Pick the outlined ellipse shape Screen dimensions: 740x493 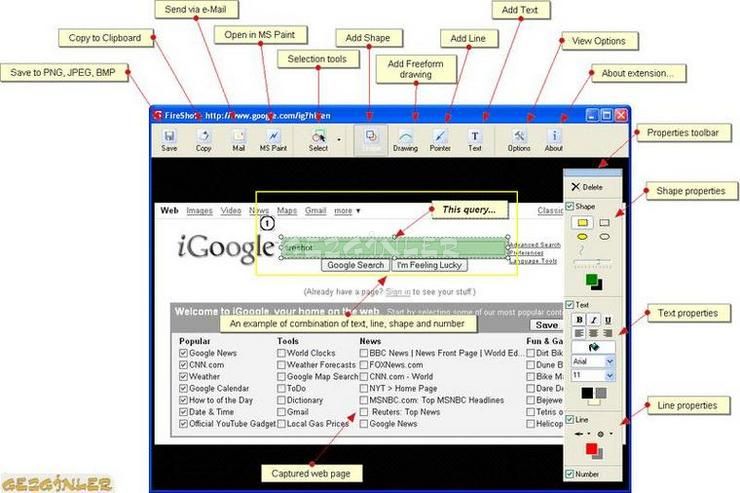pyautogui.click(x=604, y=237)
